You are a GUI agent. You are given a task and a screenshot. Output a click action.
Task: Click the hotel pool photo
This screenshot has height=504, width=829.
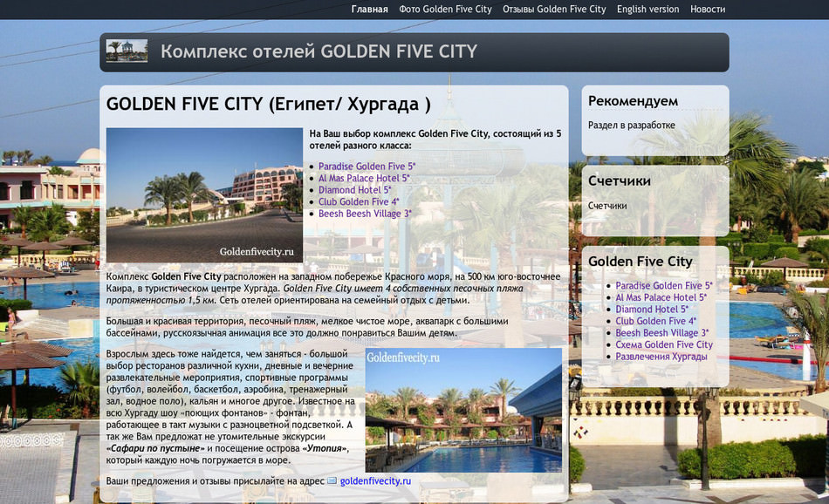[462, 410]
